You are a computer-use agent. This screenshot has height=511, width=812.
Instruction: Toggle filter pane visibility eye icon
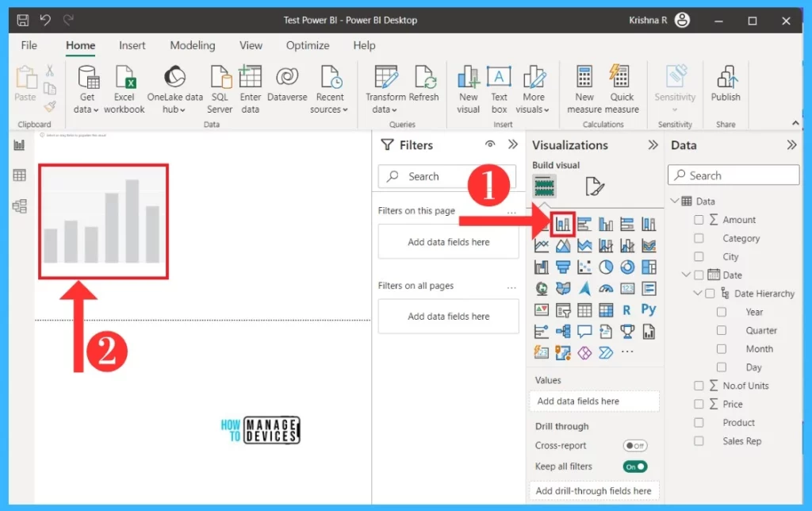(x=490, y=144)
